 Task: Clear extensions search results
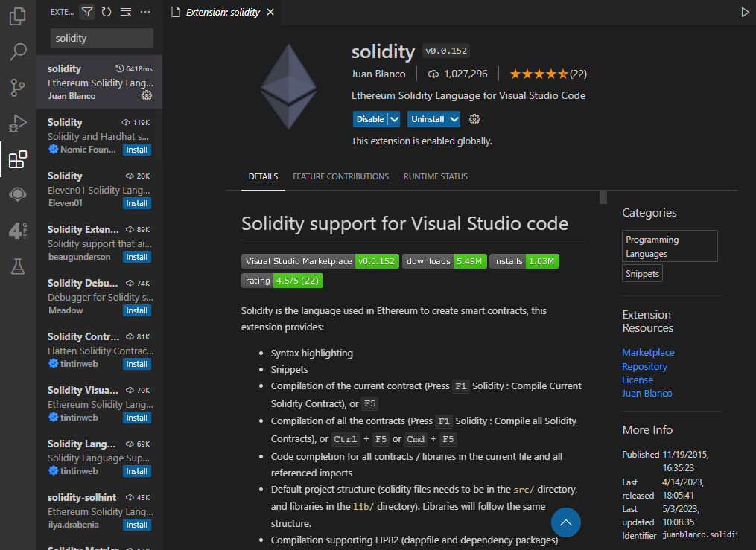[126, 12]
